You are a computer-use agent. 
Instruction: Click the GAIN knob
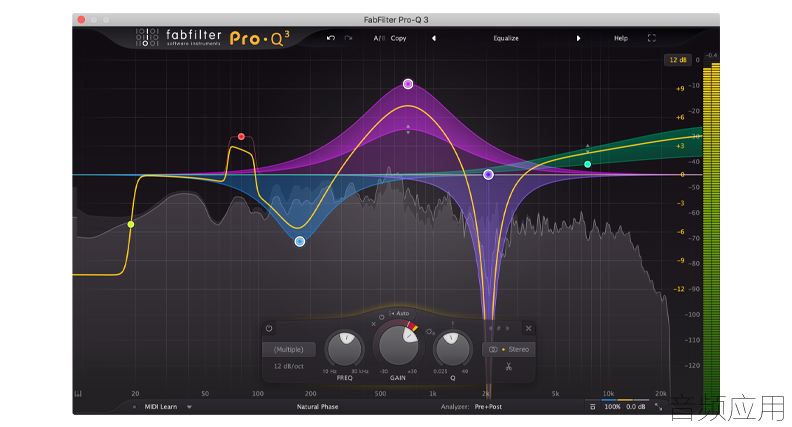tap(398, 346)
